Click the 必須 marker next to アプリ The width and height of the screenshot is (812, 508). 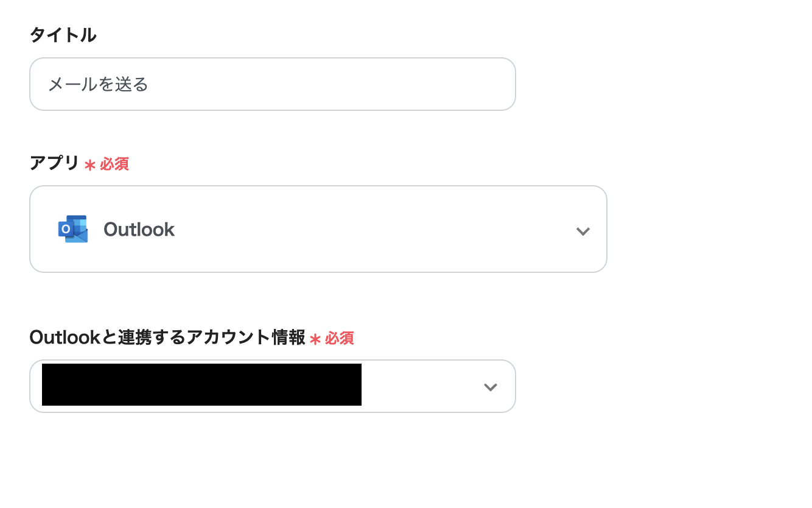click(114, 164)
